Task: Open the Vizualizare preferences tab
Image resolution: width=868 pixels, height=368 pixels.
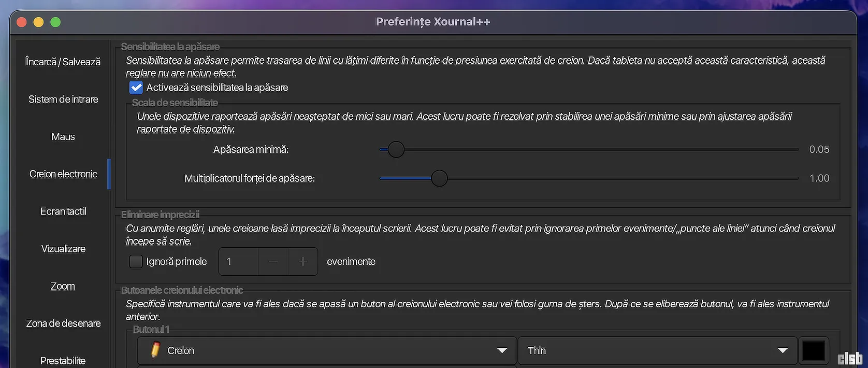Action: pyautogui.click(x=63, y=249)
